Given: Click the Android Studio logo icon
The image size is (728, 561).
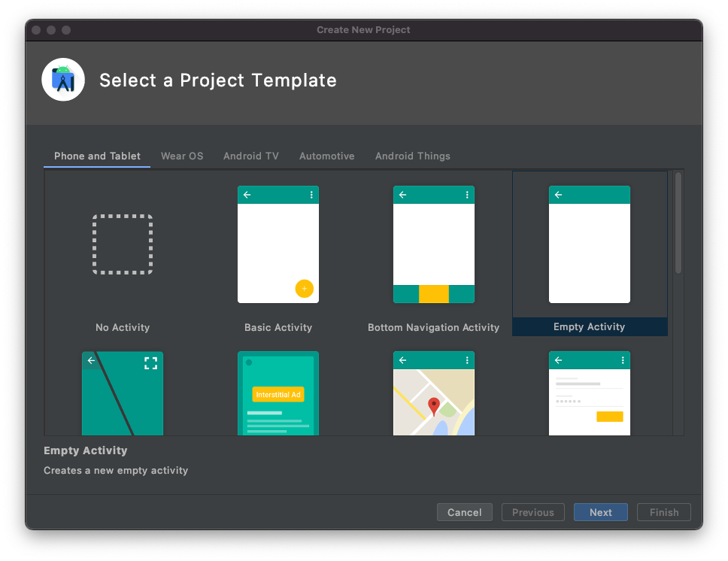Looking at the screenshot, I should tap(63, 80).
